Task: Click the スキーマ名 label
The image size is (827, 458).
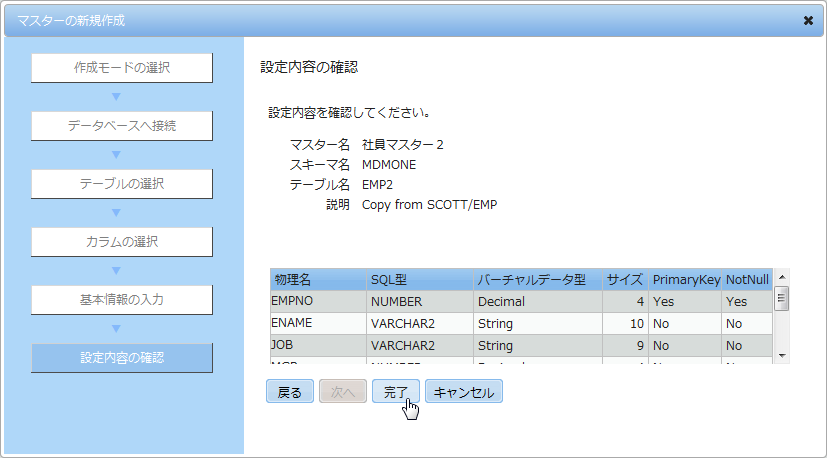Action: tap(320, 165)
